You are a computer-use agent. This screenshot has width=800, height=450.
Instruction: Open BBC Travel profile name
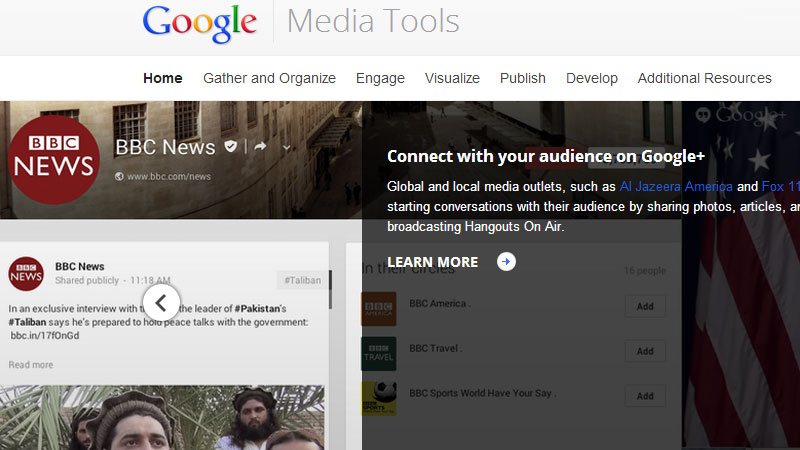tap(434, 348)
